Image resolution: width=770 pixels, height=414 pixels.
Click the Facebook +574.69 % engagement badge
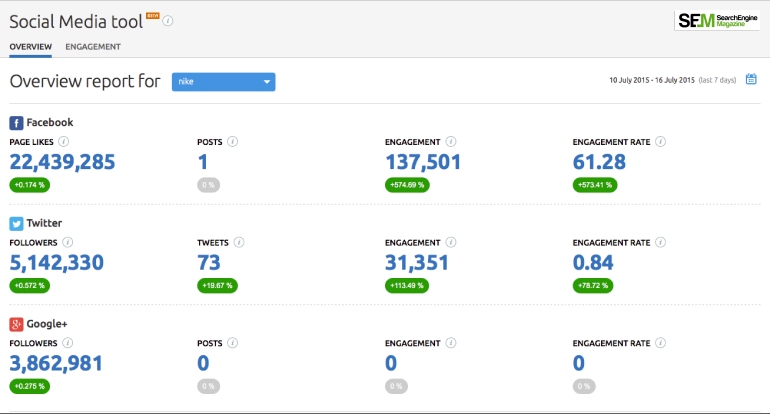(x=407, y=185)
